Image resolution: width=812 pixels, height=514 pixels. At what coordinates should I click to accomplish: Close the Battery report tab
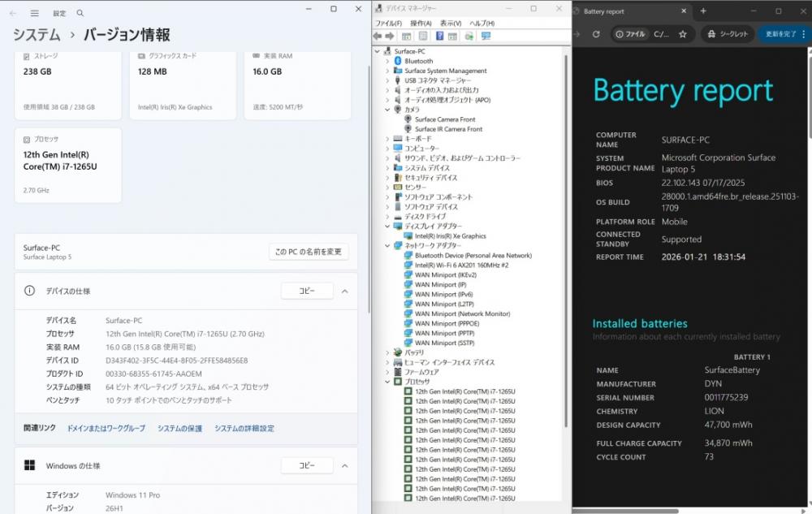click(684, 11)
